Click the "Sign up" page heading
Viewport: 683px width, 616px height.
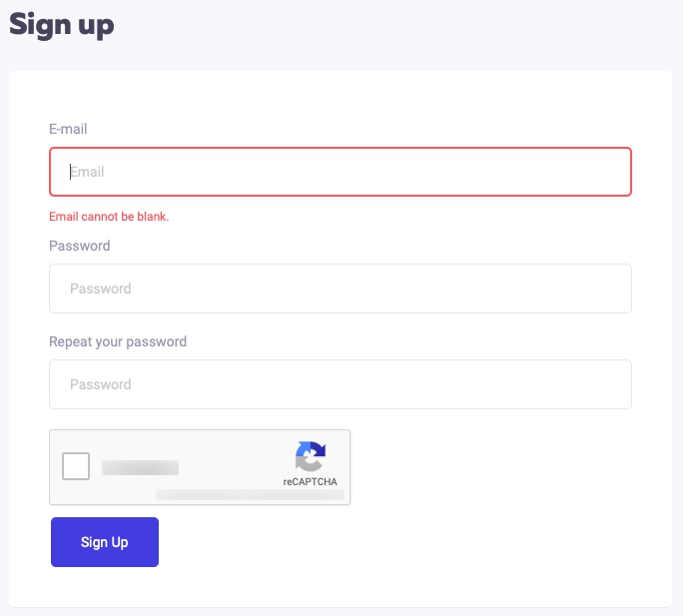62,24
